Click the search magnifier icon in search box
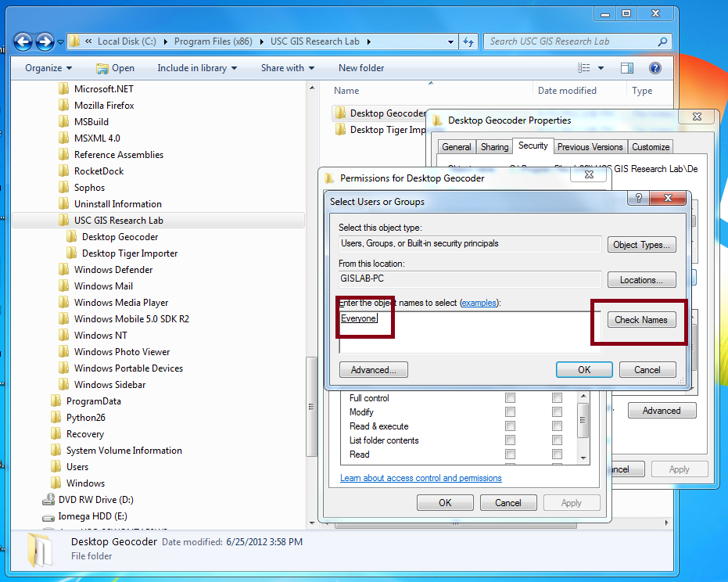 click(x=662, y=41)
